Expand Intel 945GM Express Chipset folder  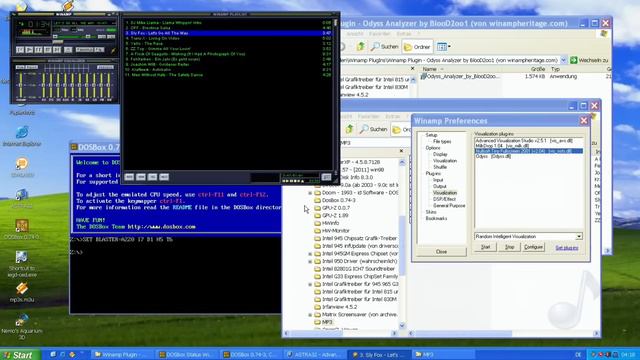click(x=310, y=253)
